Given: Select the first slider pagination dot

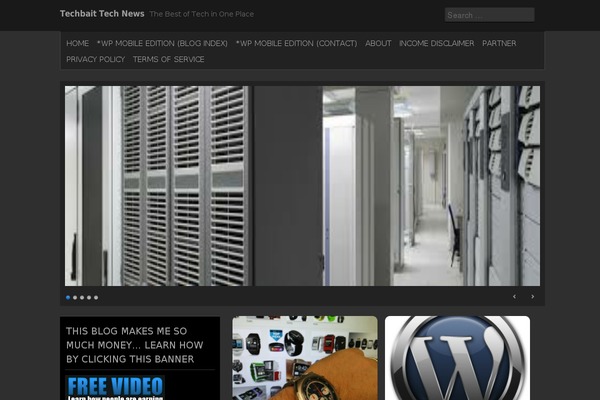Looking at the screenshot, I should point(68,297).
